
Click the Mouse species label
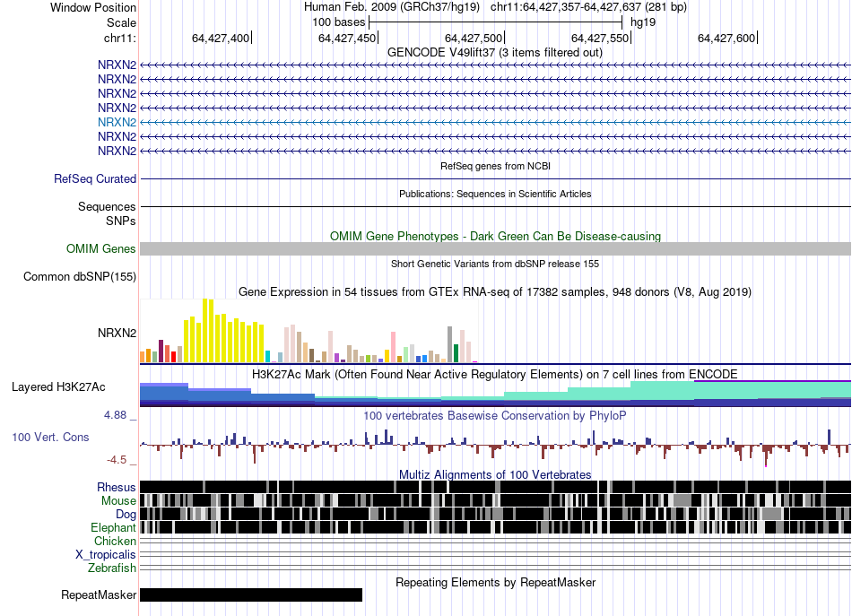point(118,501)
